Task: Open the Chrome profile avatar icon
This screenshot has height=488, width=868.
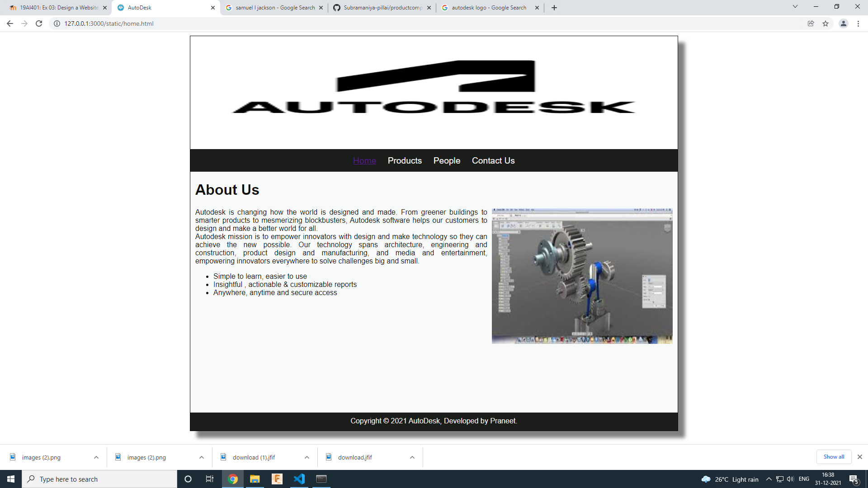Action: 843,23
